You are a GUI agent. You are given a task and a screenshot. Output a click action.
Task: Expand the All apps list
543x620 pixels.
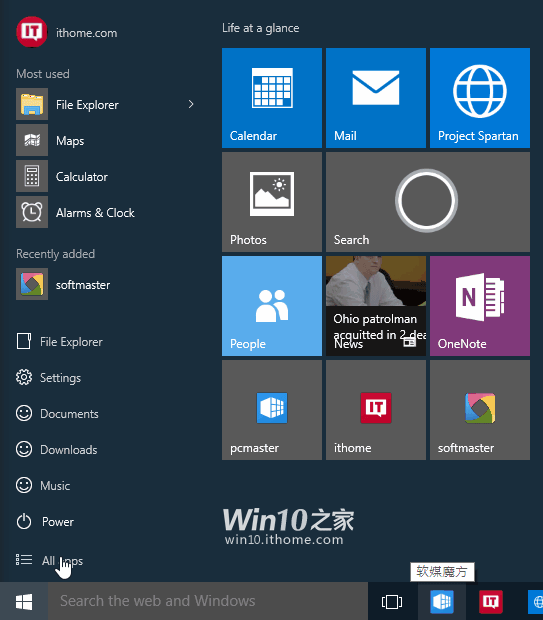click(49, 560)
